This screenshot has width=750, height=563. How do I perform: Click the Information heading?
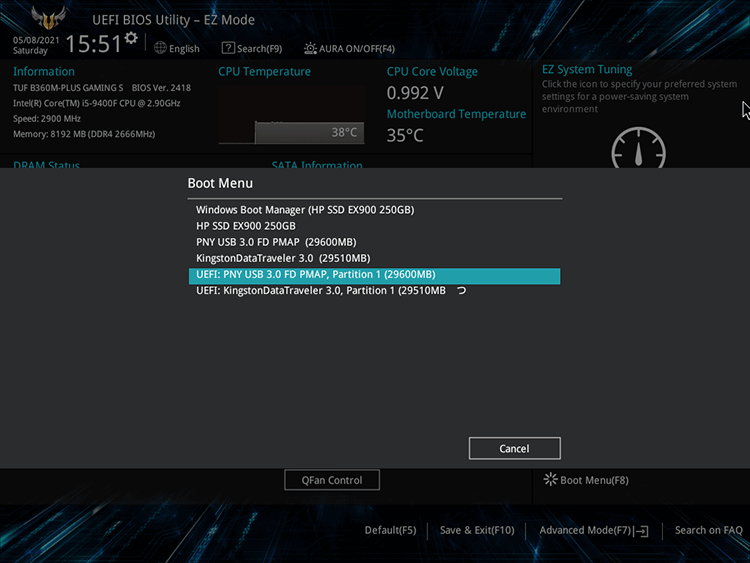coord(44,71)
